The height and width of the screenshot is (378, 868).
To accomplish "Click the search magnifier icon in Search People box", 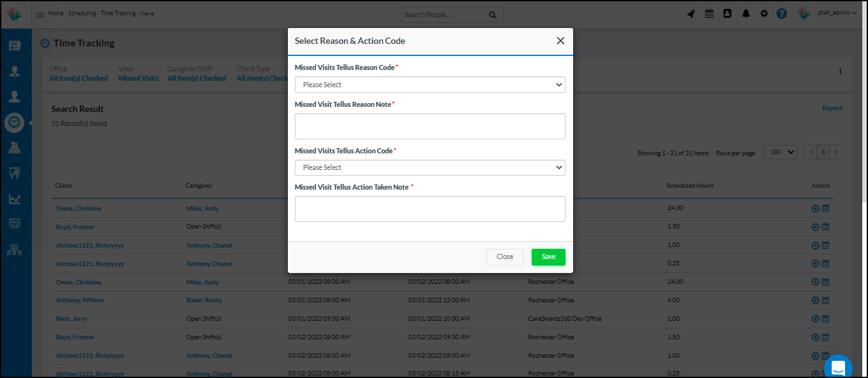I will pyautogui.click(x=493, y=14).
